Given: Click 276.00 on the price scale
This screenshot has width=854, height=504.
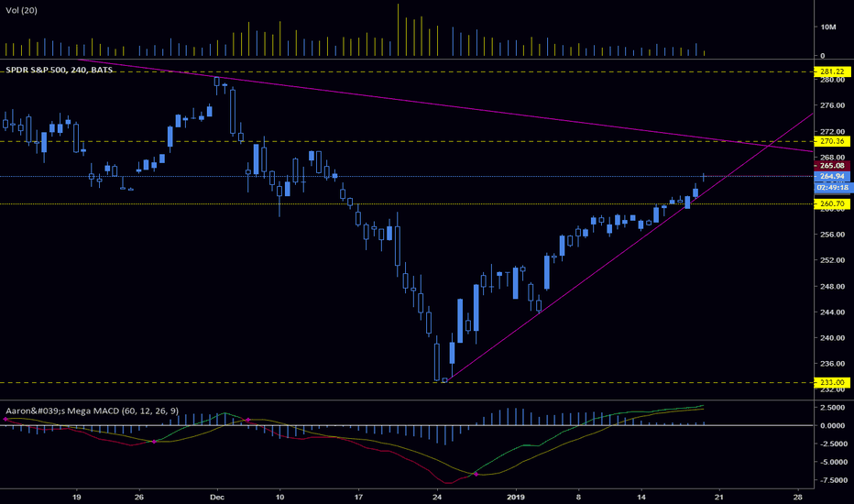Looking at the screenshot, I should [x=832, y=105].
